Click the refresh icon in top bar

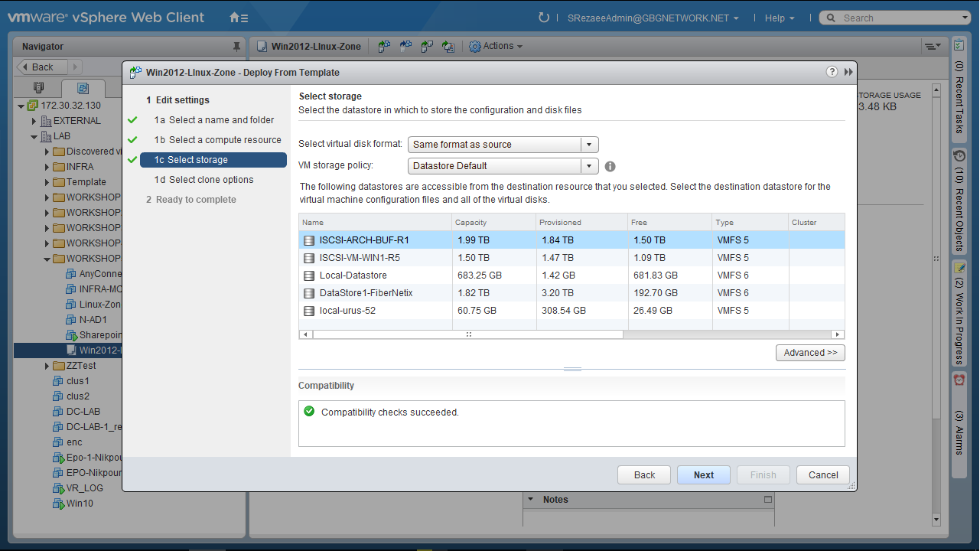544,18
